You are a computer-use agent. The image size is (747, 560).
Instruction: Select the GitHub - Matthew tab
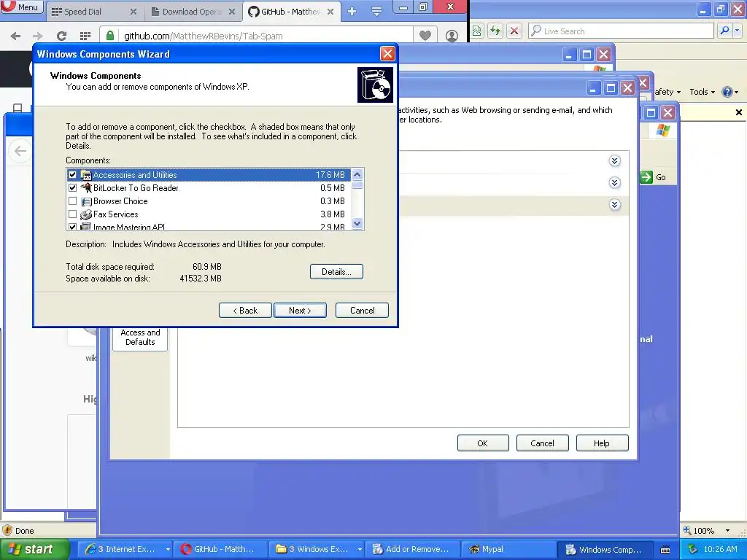point(291,12)
